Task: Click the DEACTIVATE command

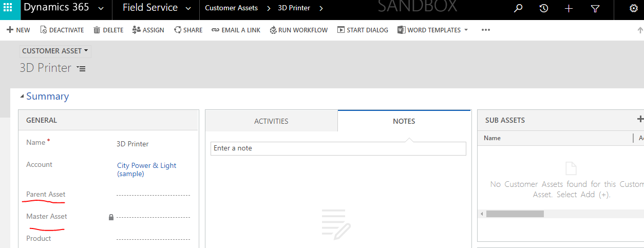Action: (62, 30)
